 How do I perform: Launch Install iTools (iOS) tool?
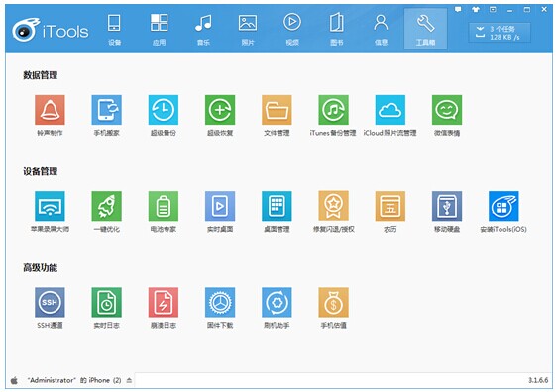503,206
